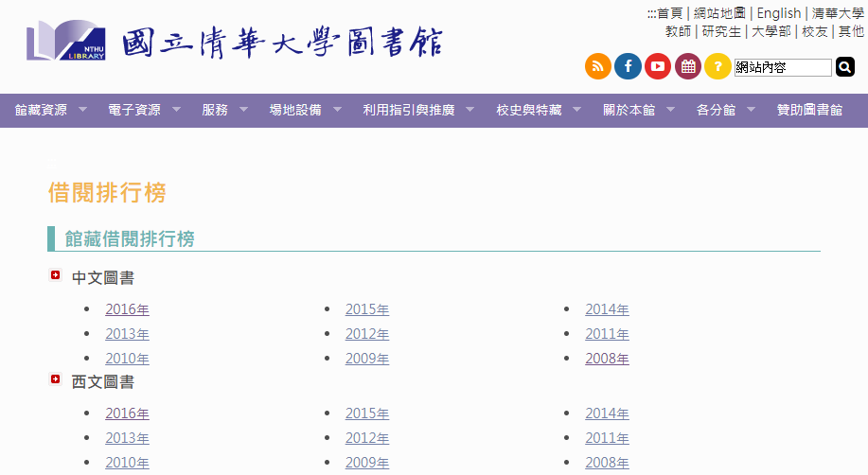Open the yellow question mark help icon
The width and height of the screenshot is (868, 475).
click(x=717, y=66)
